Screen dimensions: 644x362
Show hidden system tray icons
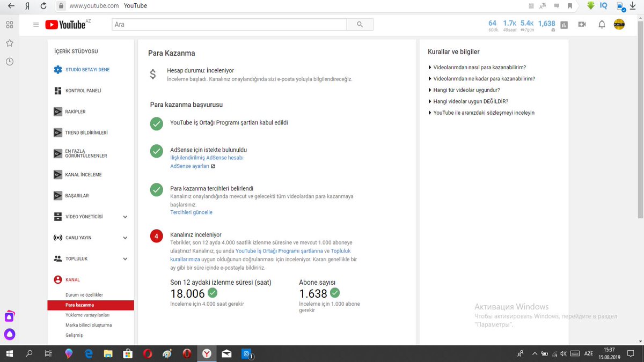535,353
